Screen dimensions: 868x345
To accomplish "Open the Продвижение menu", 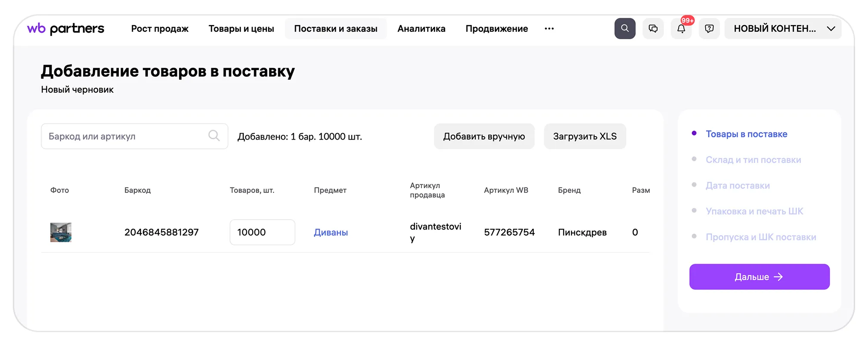I will point(496,29).
